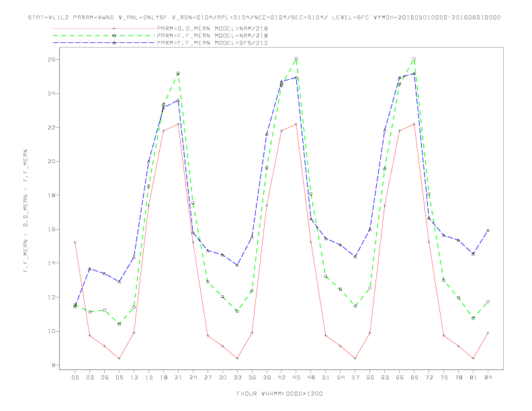Click x-axis tick label 30
532x411 pixels.
click(x=222, y=377)
